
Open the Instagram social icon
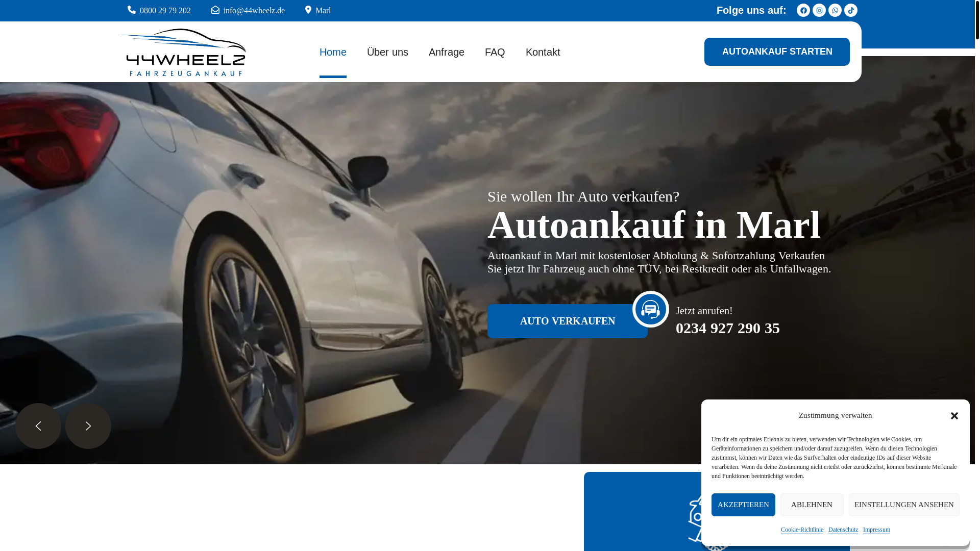pos(819,10)
